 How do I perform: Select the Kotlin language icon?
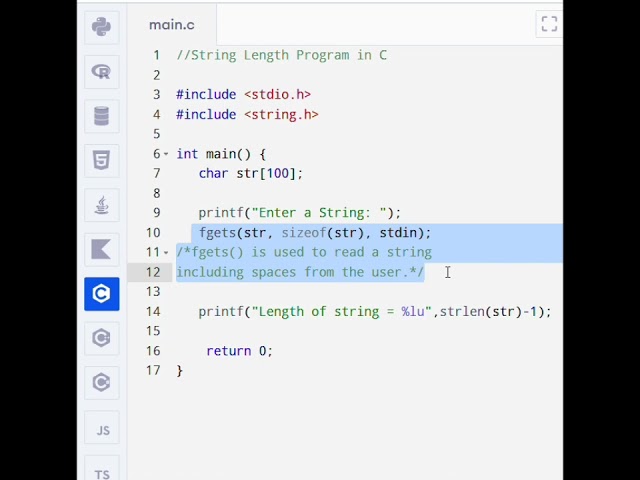(102, 249)
